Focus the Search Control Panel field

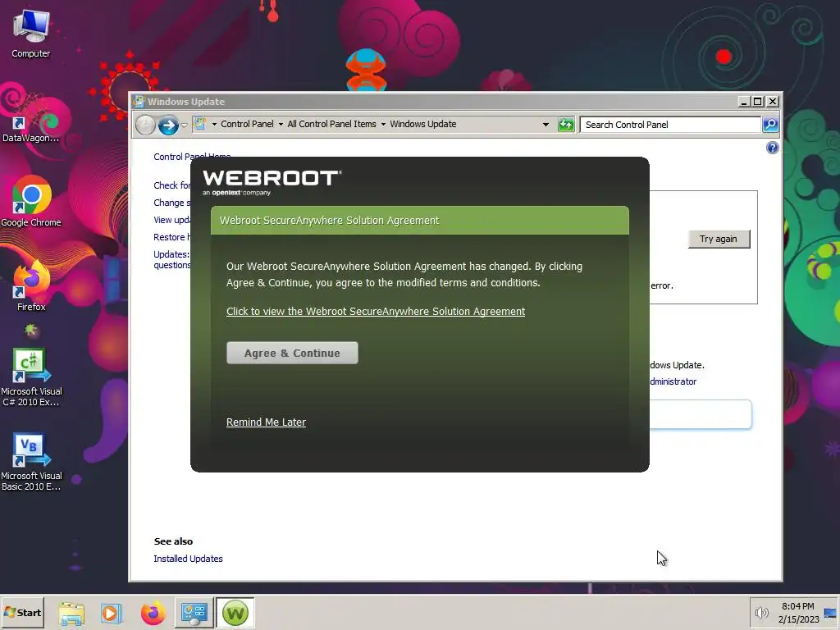pos(670,125)
